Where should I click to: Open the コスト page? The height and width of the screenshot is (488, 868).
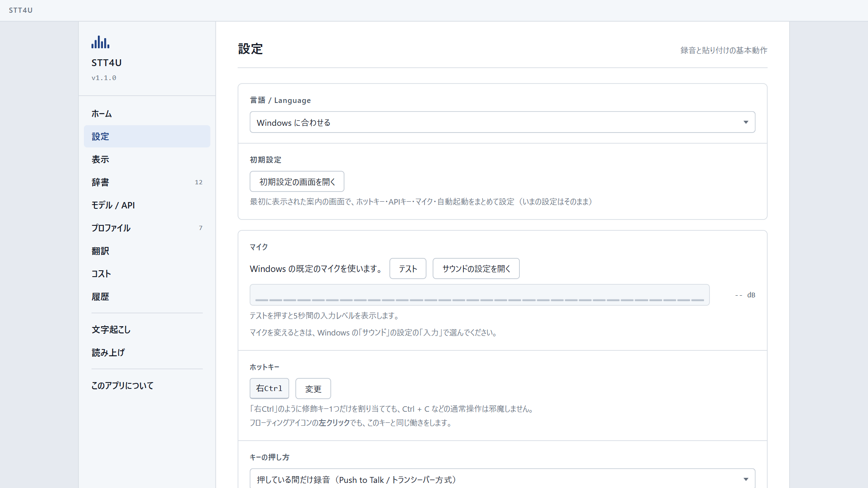pos(147,274)
